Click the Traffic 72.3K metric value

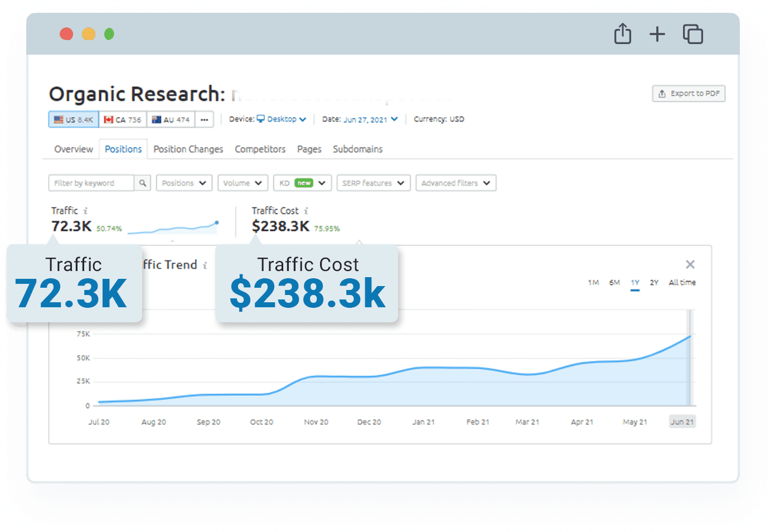point(71,226)
